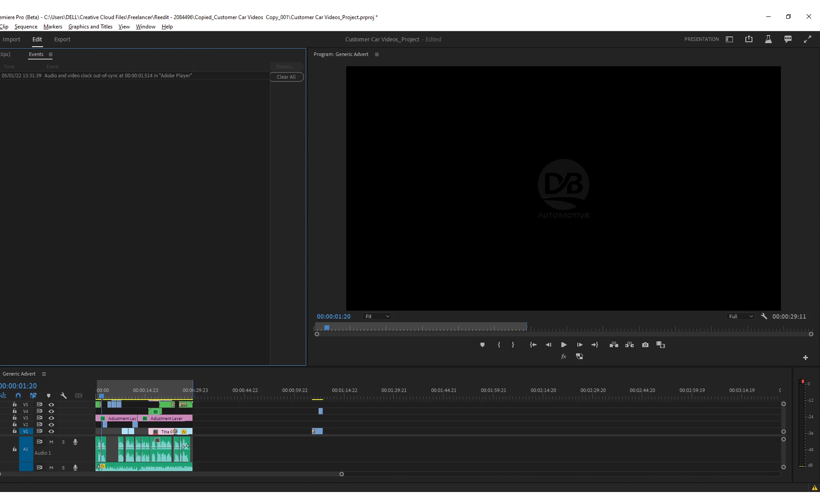Open the speech bubble feedback icon
This screenshot has width=820, height=504.
click(788, 39)
